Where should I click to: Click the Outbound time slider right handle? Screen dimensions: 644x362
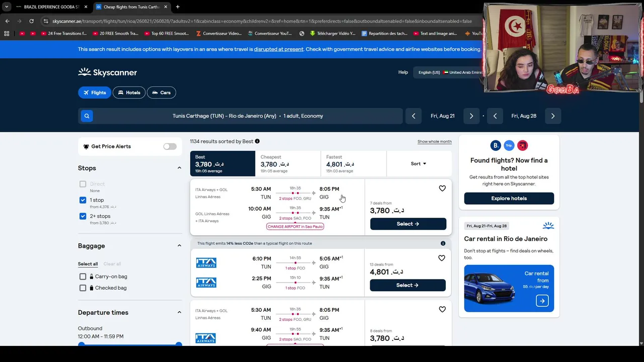click(179, 344)
